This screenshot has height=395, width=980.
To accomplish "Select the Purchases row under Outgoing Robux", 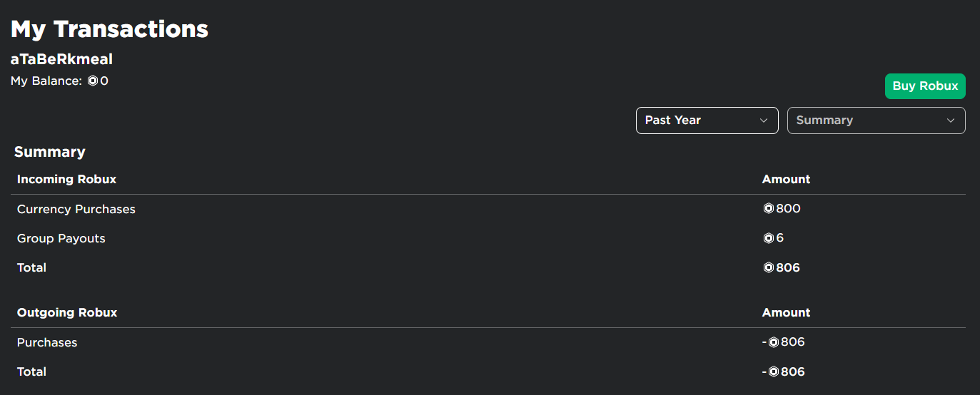I will (488, 342).
